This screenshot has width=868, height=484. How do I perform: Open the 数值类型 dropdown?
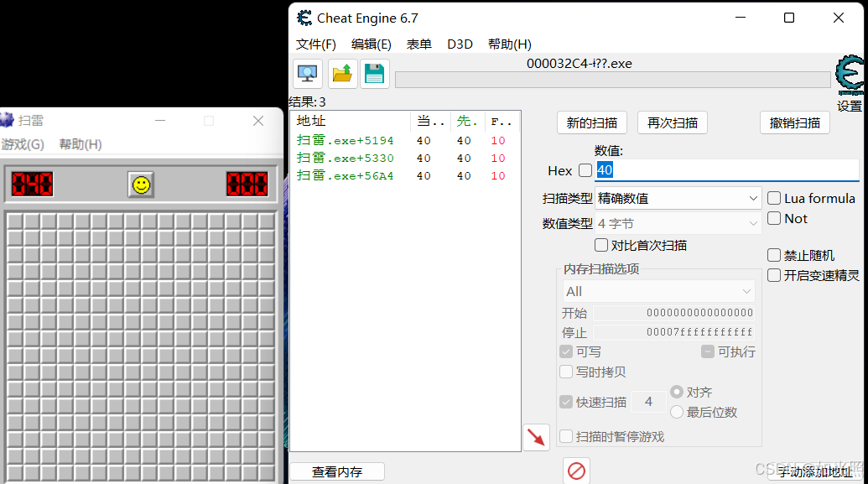pos(678,224)
